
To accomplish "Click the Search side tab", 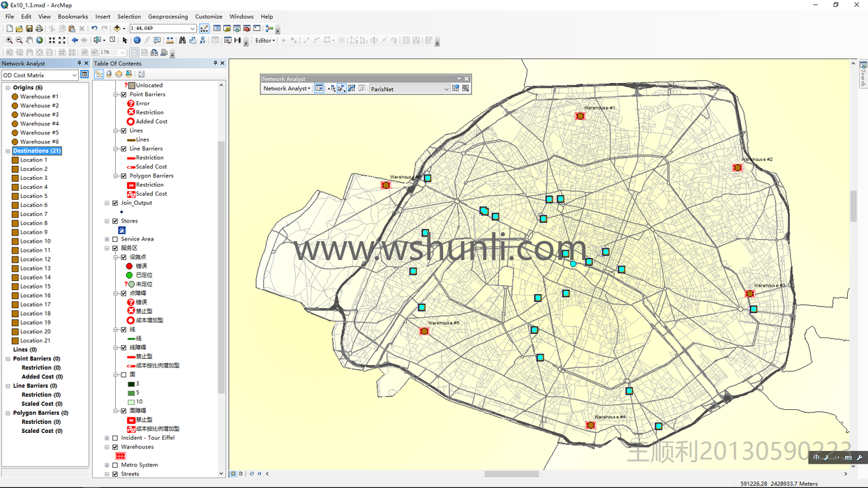I will pyautogui.click(x=863, y=75).
